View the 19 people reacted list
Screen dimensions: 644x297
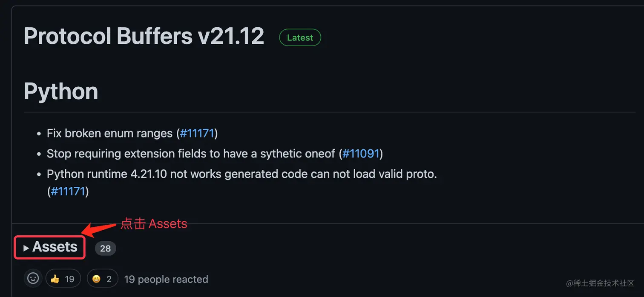point(166,279)
